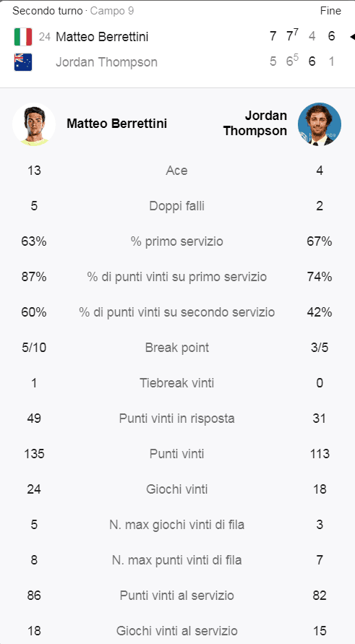The height and width of the screenshot is (644, 355).
Task: Select the Ace statistic row label
Action: [176, 171]
